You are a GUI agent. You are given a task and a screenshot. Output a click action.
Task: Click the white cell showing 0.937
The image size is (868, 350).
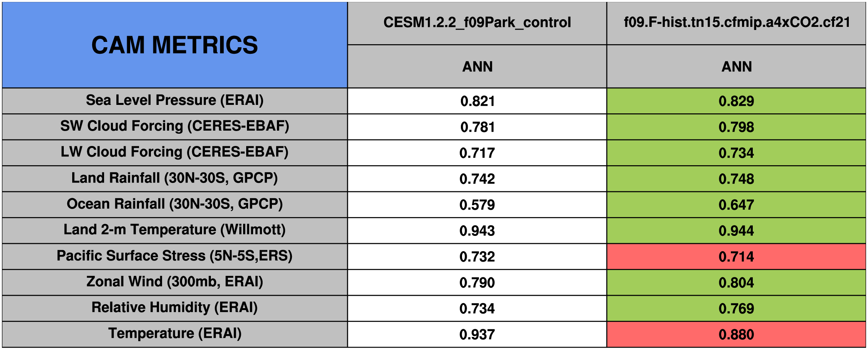click(x=477, y=335)
